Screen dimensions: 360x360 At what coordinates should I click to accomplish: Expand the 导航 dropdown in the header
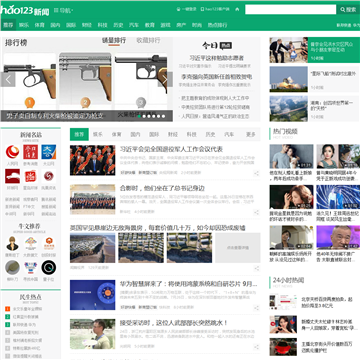[x=64, y=10]
